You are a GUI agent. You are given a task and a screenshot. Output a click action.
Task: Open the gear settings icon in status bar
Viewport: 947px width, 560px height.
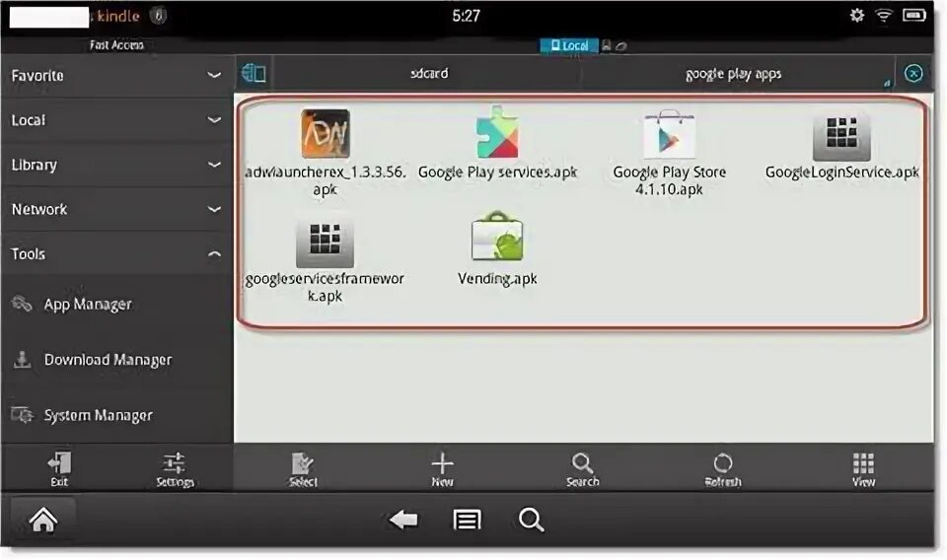tap(856, 15)
